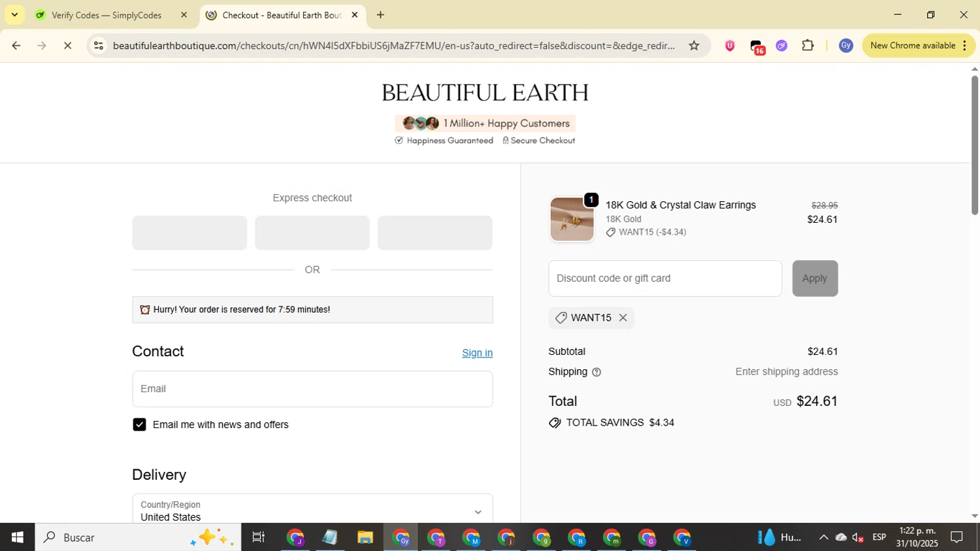This screenshot has height=551, width=980.
Task: Click the 18K Gold & Crystal Claw Earrings title
Action: click(x=681, y=205)
